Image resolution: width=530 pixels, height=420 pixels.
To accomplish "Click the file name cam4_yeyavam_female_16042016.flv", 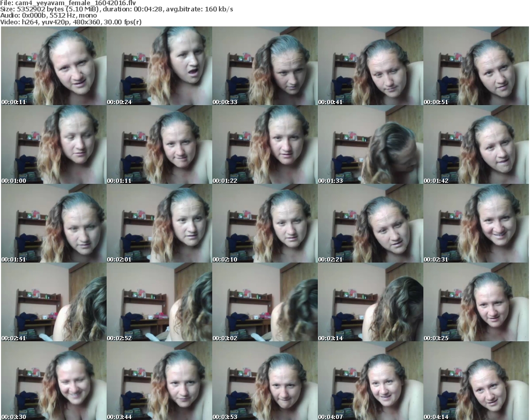I will 76,3.
